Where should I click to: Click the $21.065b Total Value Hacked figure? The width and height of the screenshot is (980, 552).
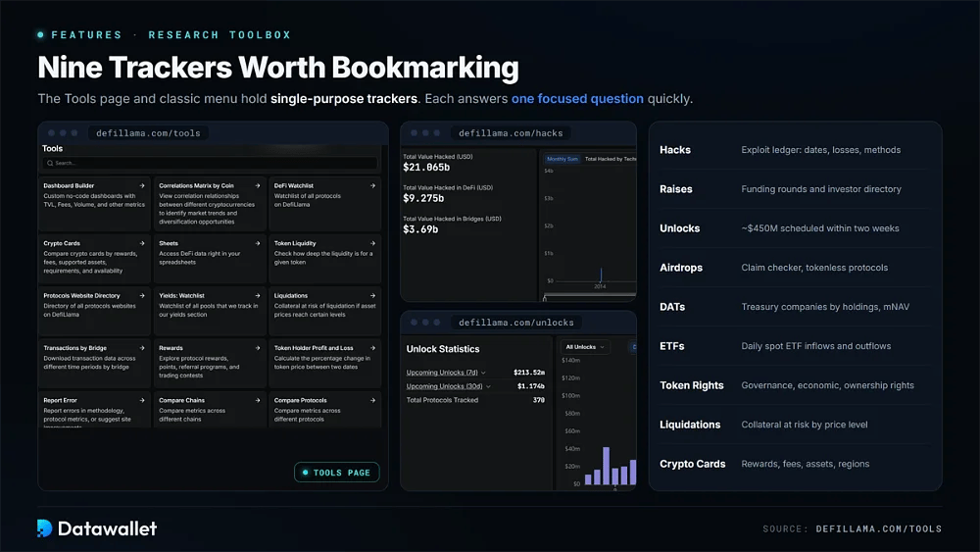tap(426, 168)
